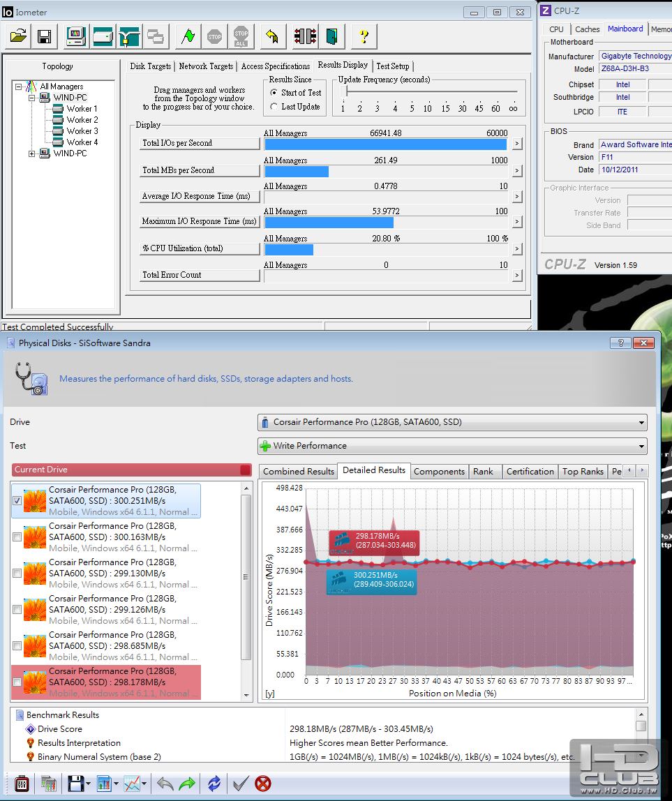Click the bar chart report icon
Viewport: 672px width, 801px height.
tap(104, 784)
